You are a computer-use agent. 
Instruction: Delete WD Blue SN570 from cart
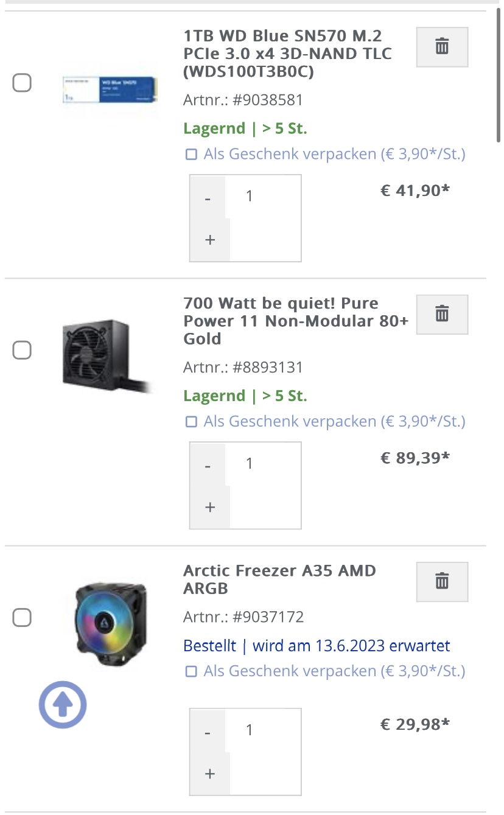(442, 46)
